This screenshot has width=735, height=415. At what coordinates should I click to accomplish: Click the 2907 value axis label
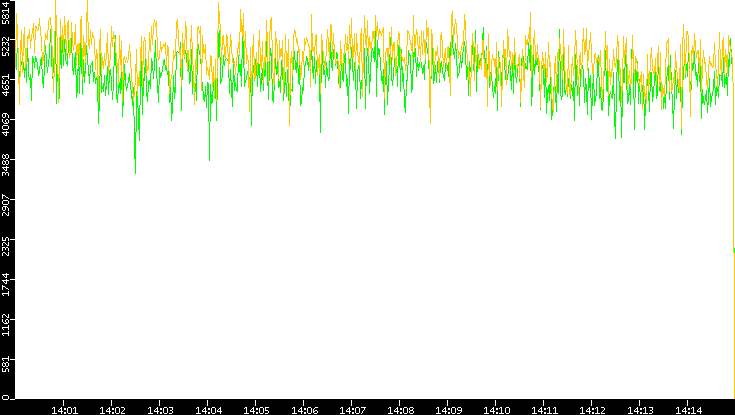coord(6,205)
